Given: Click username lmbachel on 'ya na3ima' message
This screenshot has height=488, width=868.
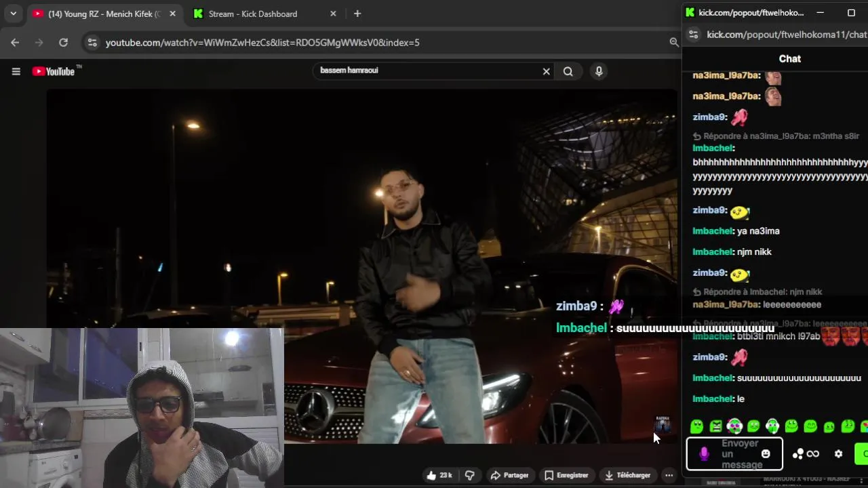Looking at the screenshot, I should click(x=713, y=231).
